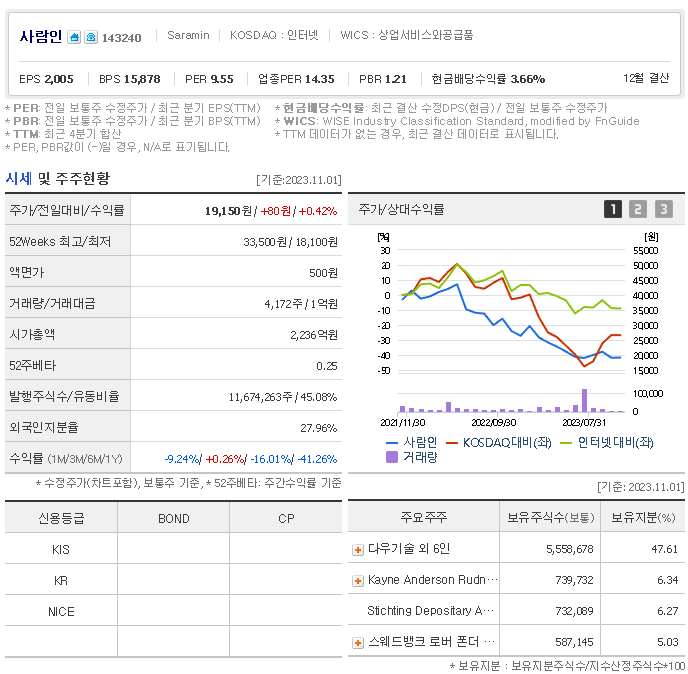This screenshot has width=688, height=674.
Task: Expand the Kayne Anderson Rudn shareholder row
Action: pyautogui.click(x=358, y=581)
